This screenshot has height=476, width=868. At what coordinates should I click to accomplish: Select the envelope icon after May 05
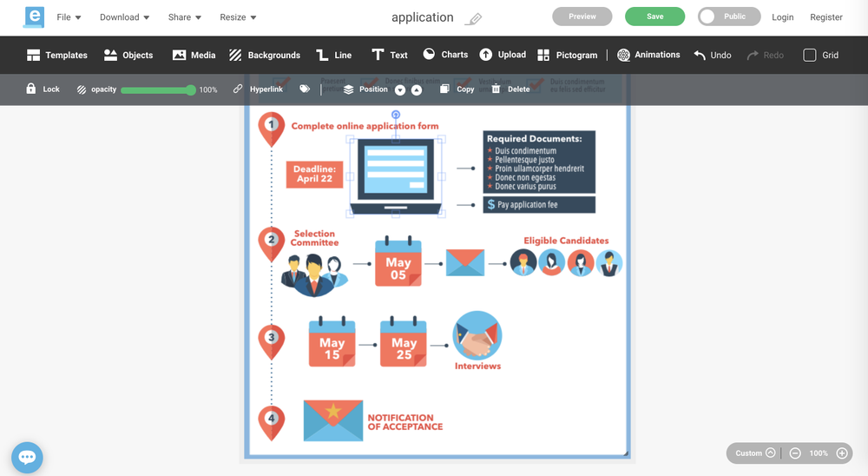click(465, 262)
